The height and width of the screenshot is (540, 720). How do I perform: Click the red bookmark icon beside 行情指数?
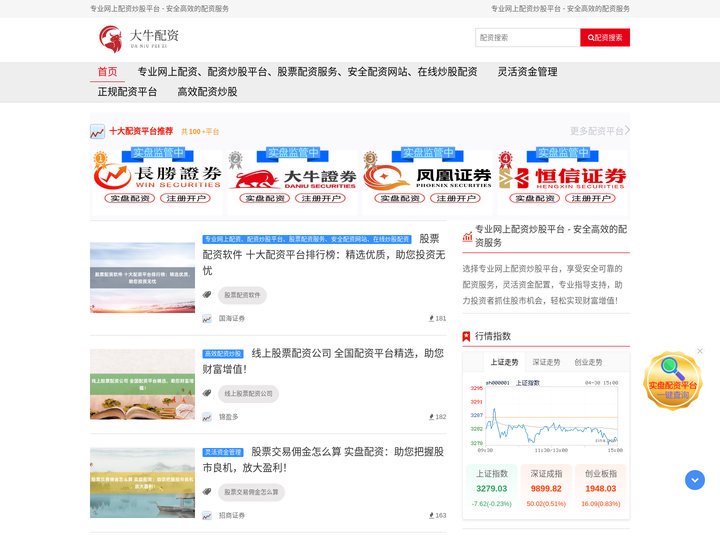click(466, 337)
